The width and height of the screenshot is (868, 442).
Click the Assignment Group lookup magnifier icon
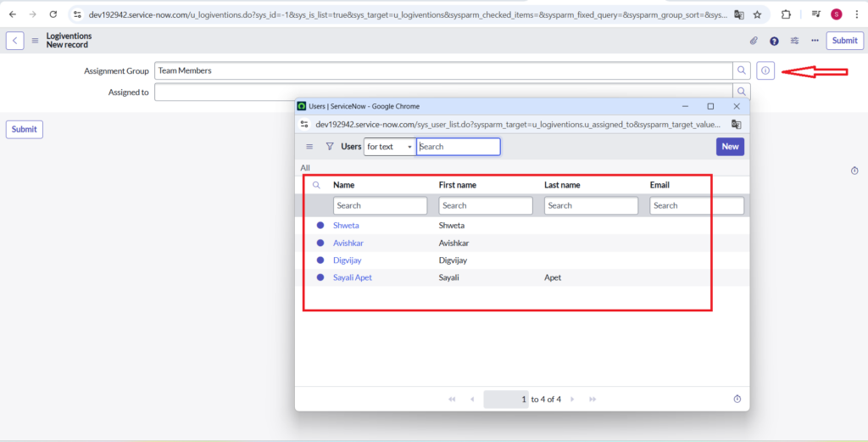pos(742,70)
